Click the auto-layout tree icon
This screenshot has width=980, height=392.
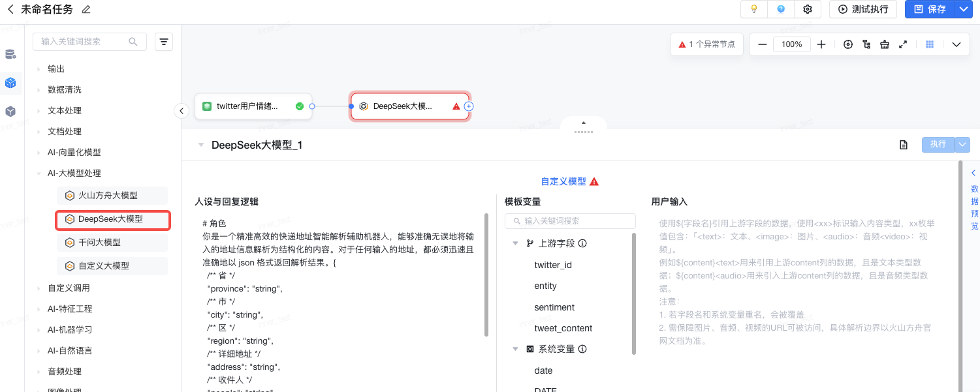pyautogui.click(x=866, y=44)
